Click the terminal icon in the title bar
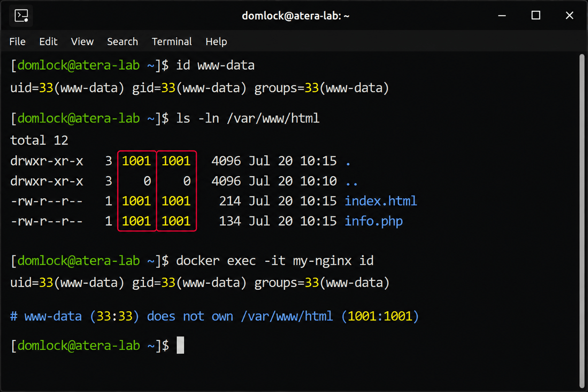The width and height of the screenshot is (588, 392). (x=21, y=16)
